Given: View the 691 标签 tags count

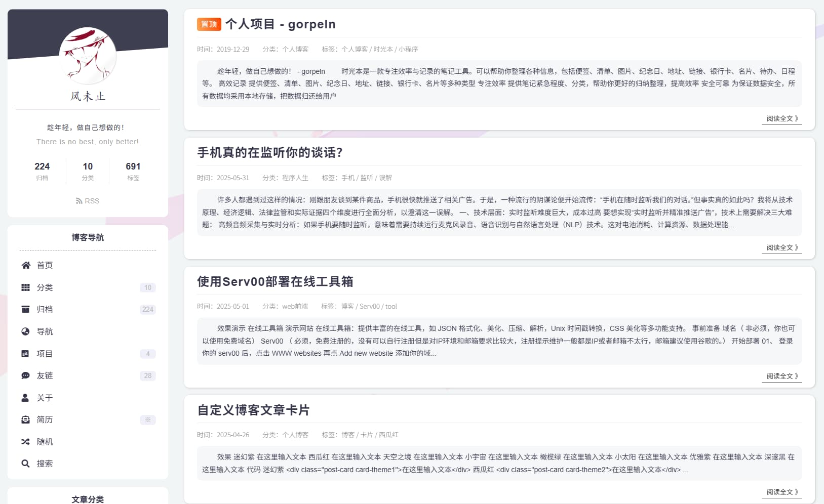Looking at the screenshot, I should [x=133, y=171].
